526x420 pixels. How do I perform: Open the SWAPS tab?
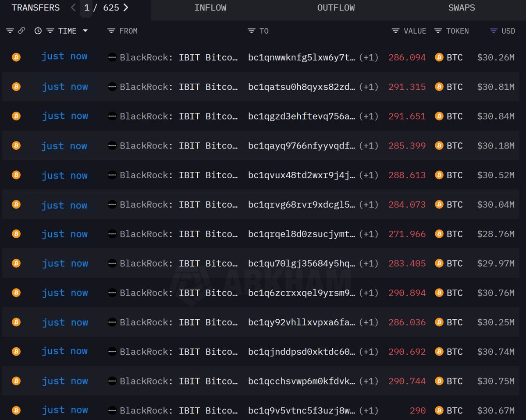(x=462, y=7)
